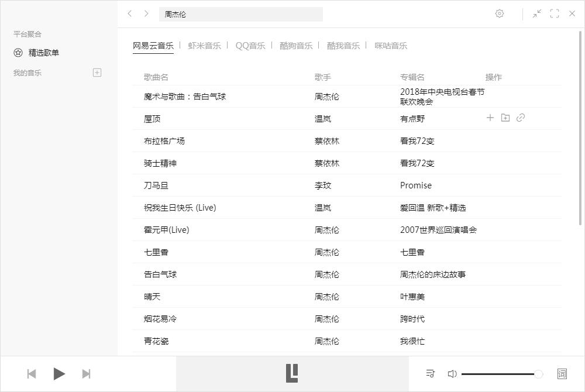Play the song 七里香
This screenshot has width=585, height=392.
click(x=154, y=252)
